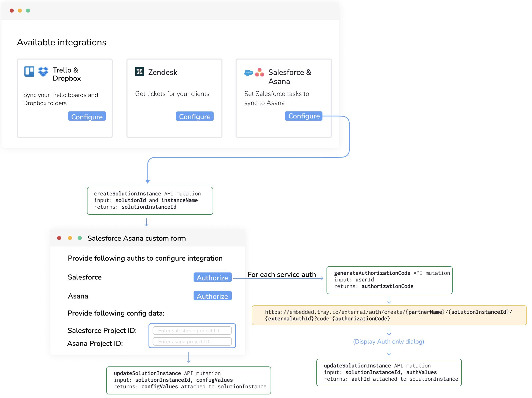This screenshot has height=398, width=532.
Task: Configure the Zendesk integration
Action: point(195,116)
